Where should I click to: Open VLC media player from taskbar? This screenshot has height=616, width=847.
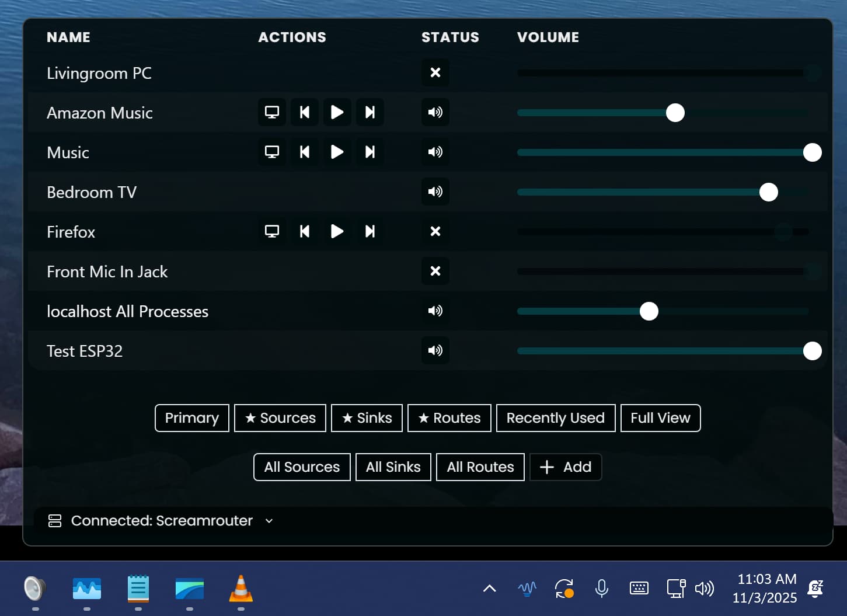point(240,589)
